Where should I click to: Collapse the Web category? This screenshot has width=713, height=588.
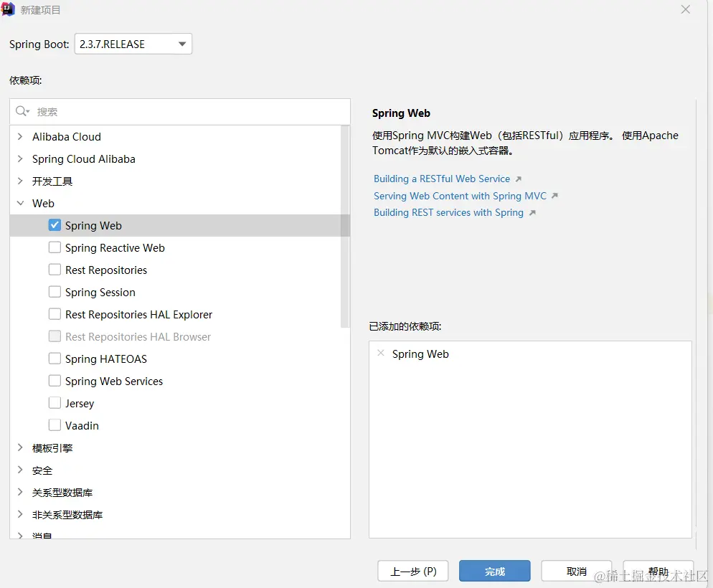20,203
